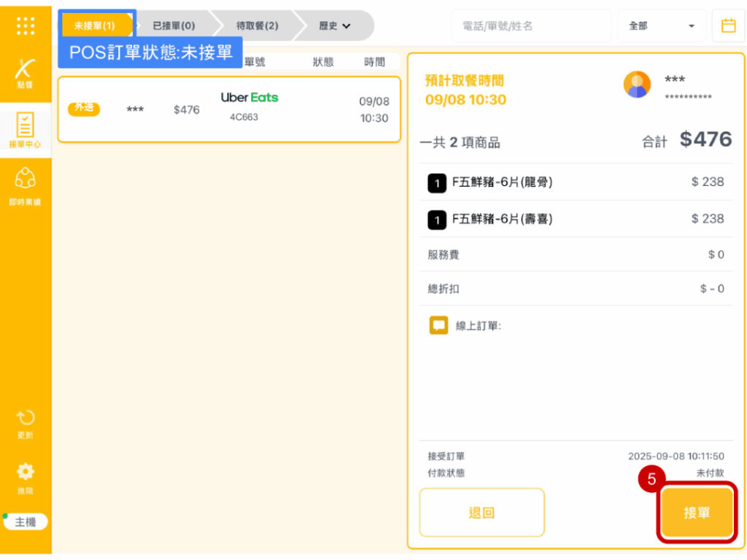Switch to the 未接單(1) tab
747x560 pixels.
tap(95, 26)
